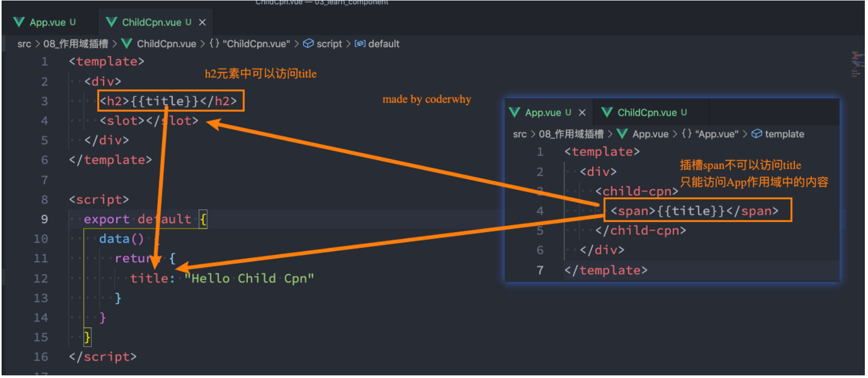Click the Vue icon on the right pane's ChildCpn.vue tab

click(607, 113)
